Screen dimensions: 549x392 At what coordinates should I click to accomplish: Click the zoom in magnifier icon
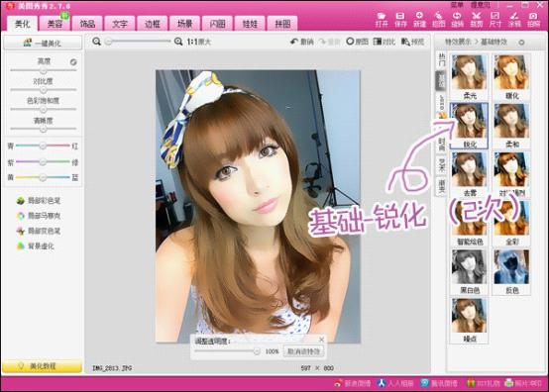click(x=178, y=42)
